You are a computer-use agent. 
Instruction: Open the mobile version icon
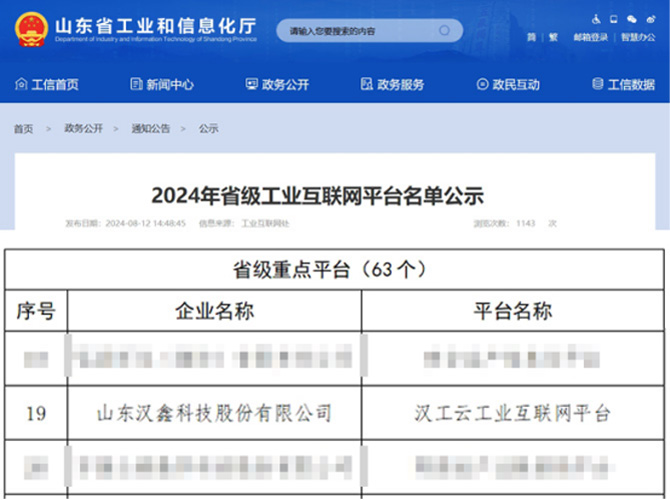pos(614,19)
